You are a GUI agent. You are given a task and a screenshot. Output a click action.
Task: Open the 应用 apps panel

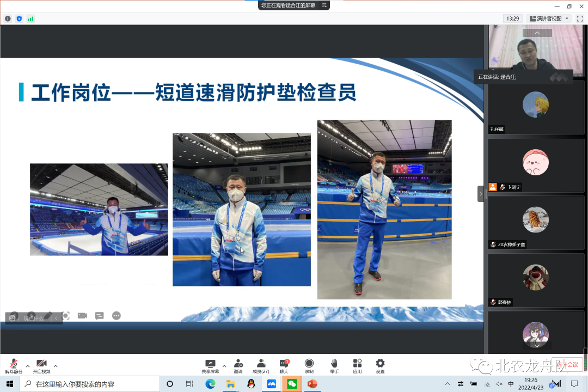357,365
